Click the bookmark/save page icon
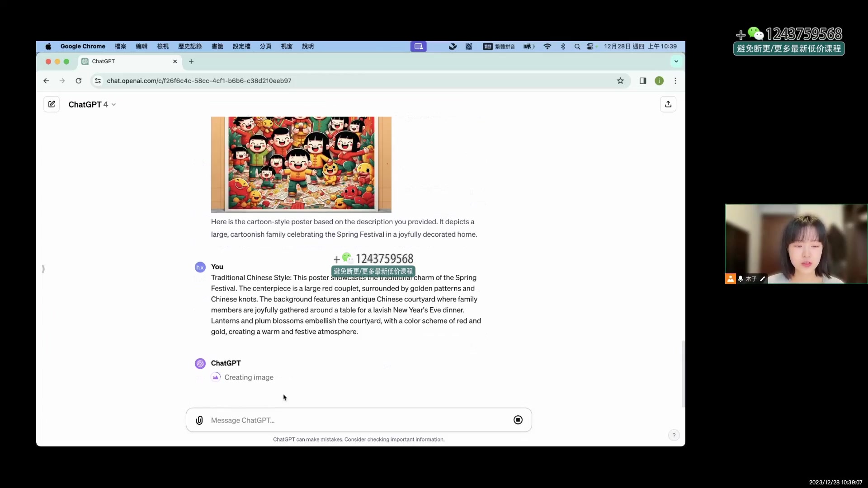The height and width of the screenshot is (488, 868). pos(620,80)
